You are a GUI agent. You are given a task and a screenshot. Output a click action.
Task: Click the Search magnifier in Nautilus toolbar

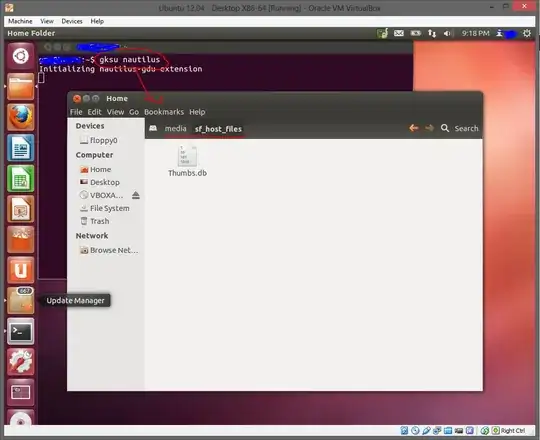click(445, 128)
